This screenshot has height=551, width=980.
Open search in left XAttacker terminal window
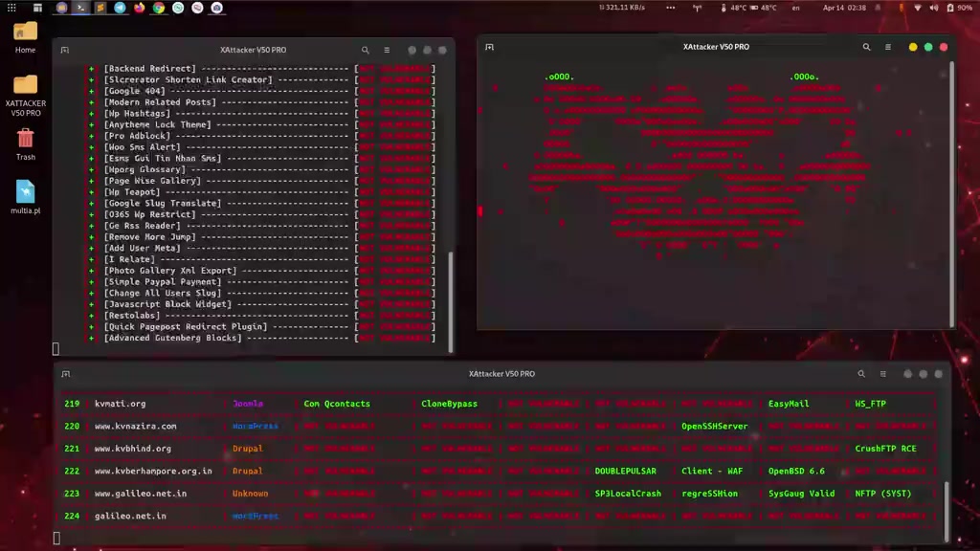coord(365,50)
